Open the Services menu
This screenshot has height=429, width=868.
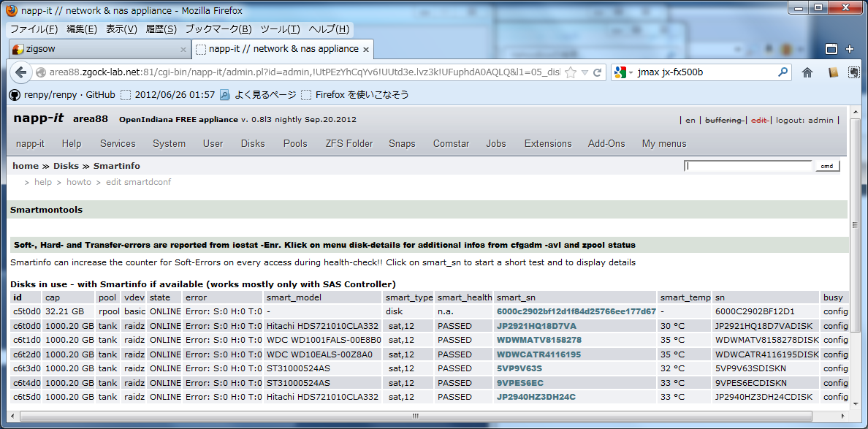[x=118, y=144]
